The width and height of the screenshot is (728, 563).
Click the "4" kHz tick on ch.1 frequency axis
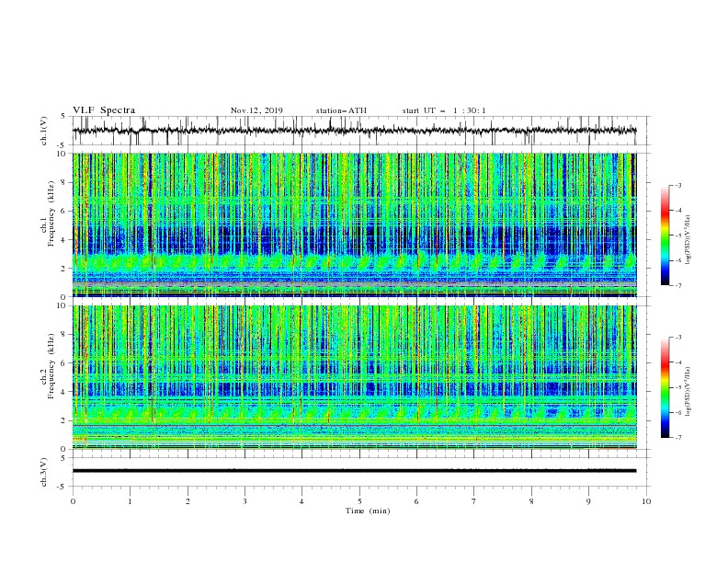tap(64, 240)
